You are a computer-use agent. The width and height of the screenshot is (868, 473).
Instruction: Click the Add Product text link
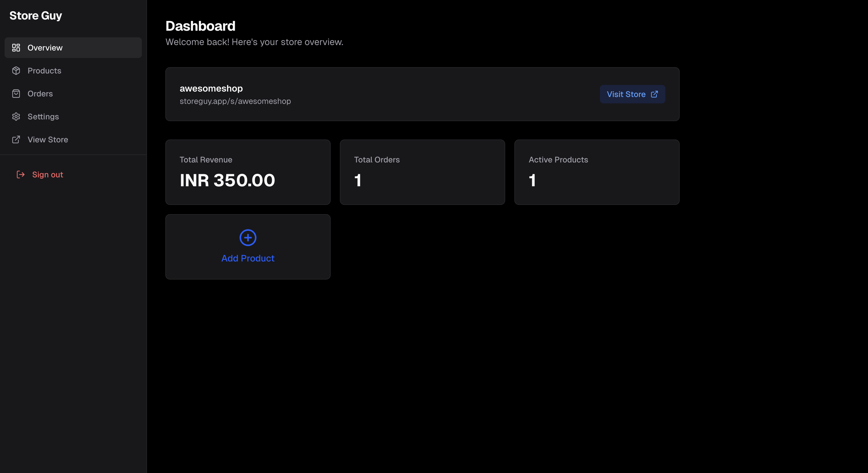tap(248, 258)
